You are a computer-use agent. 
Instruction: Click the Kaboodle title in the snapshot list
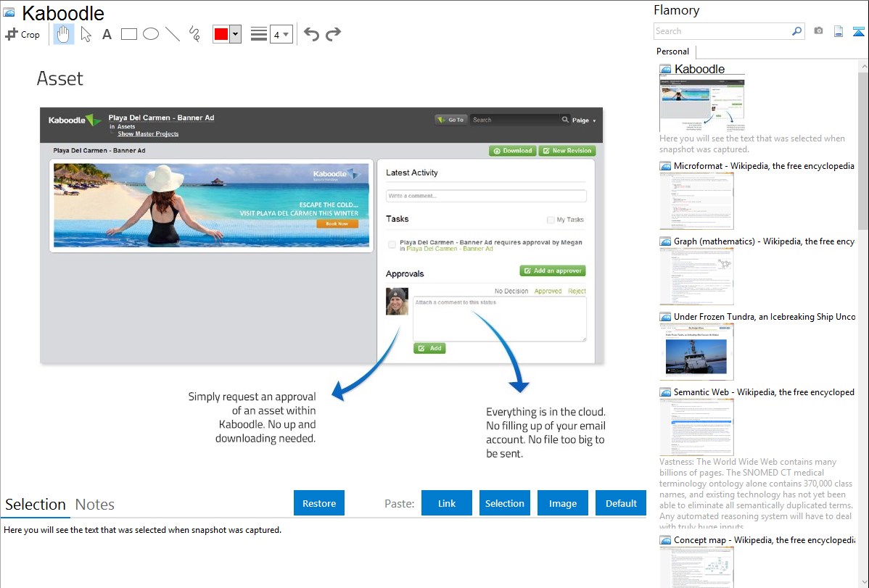tap(699, 69)
